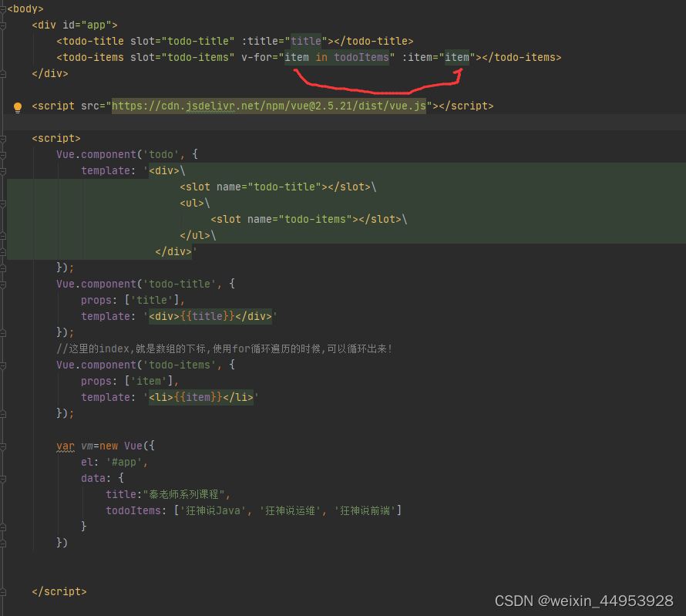Click the '狂神说前端' array item

[365, 511]
